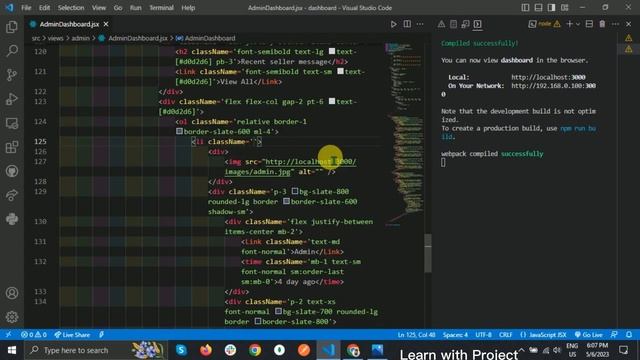Go to line via Ln 125, Col 48

tap(416, 334)
